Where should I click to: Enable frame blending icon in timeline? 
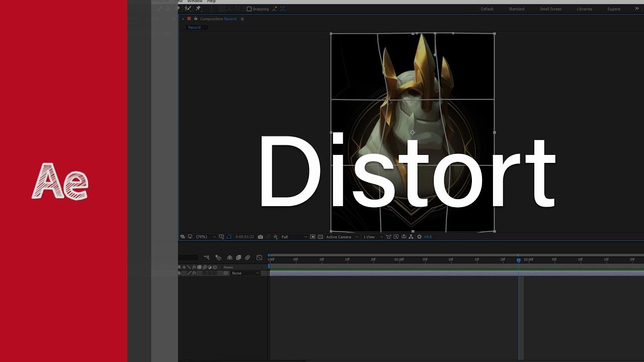coord(238,257)
